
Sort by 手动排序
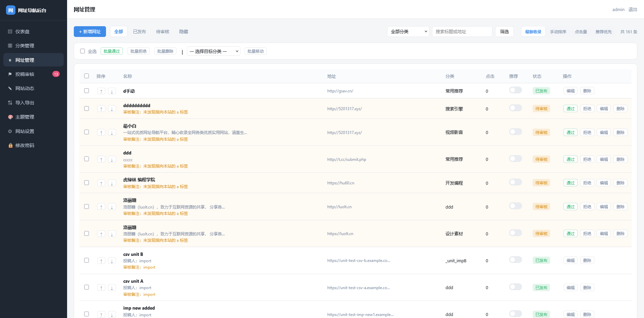(558, 32)
